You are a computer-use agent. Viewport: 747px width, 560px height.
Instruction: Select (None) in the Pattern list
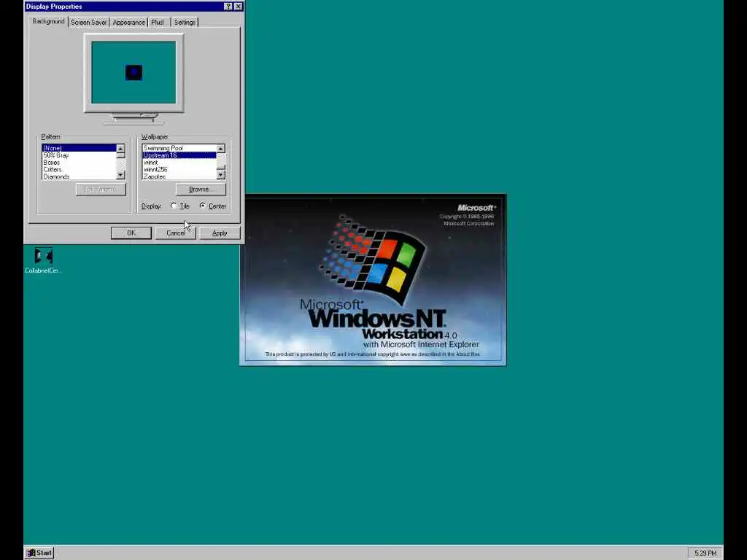click(x=79, y=148)
